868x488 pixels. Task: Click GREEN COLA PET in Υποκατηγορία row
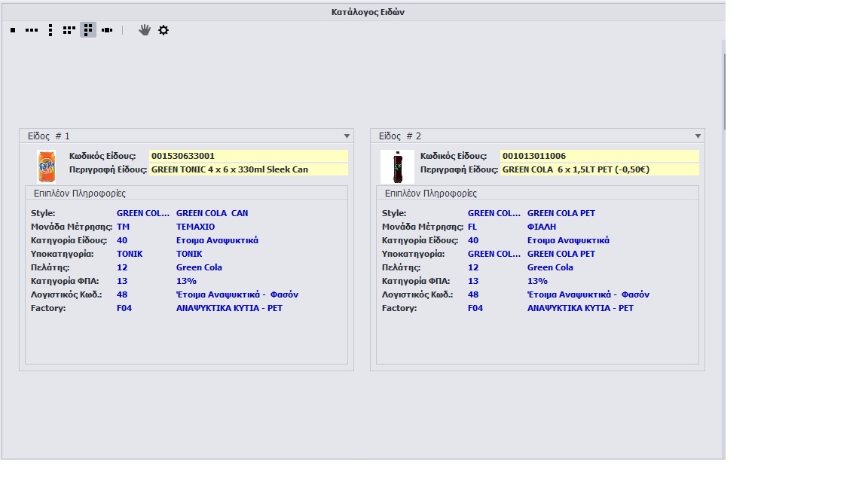561,254
